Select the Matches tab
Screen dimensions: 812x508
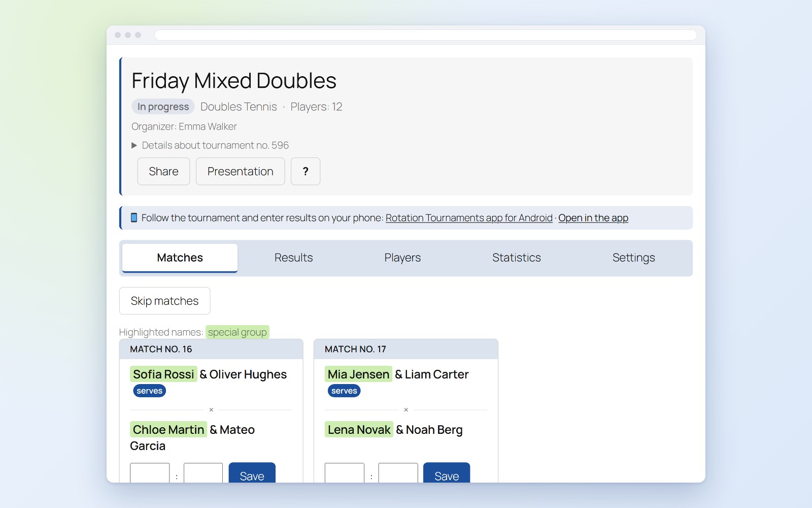(180, 258)
